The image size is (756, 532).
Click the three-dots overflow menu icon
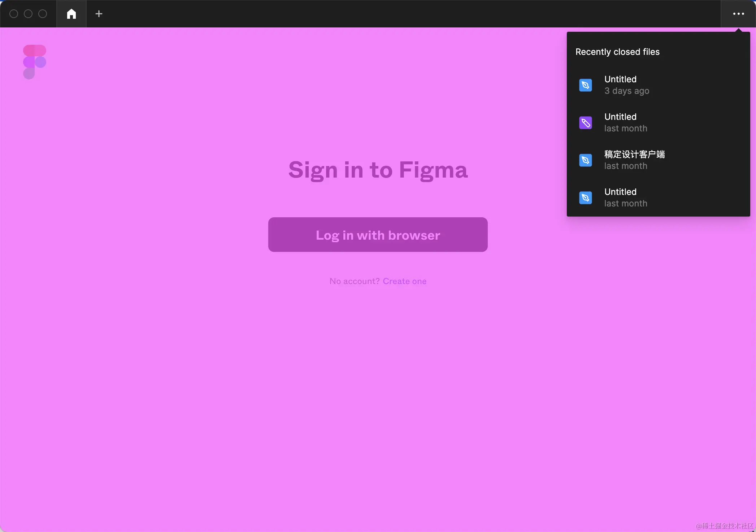point(738,14)
